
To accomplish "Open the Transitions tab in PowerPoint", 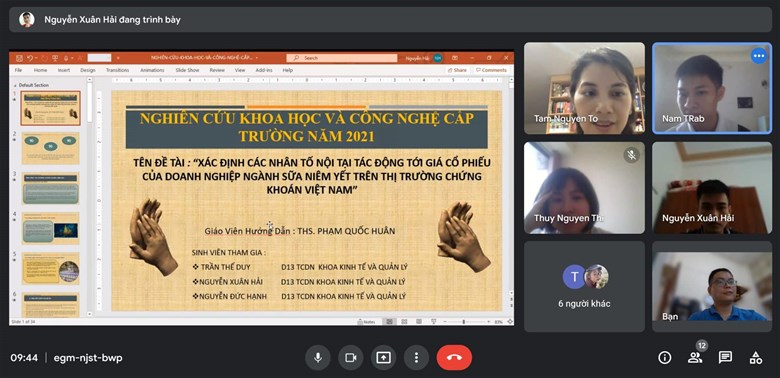I will tap(117, 71).
